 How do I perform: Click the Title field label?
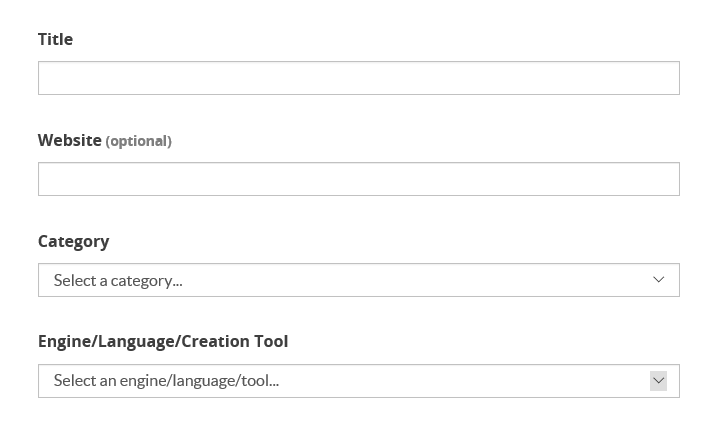pyautogui.click(x=55, y=39)
